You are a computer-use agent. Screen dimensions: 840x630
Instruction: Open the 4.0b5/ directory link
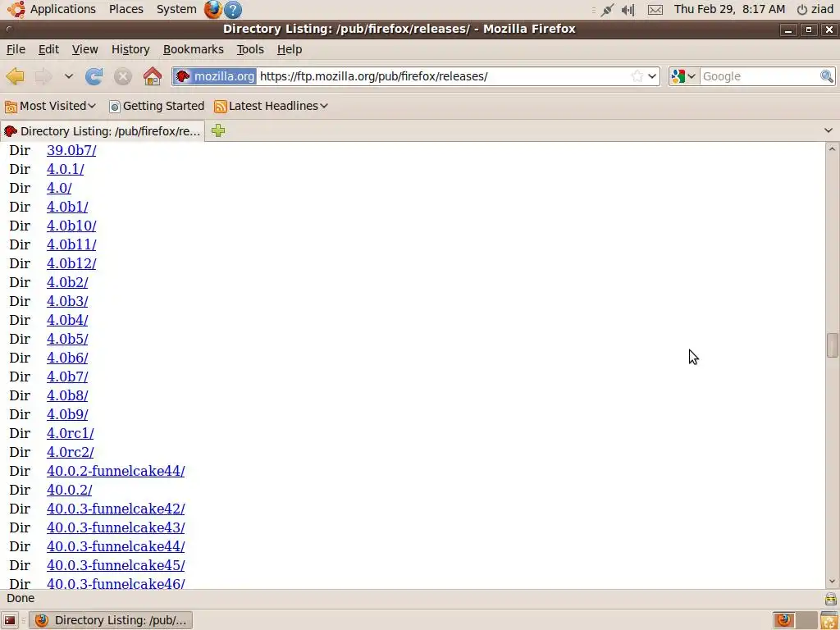coord(67,339)
